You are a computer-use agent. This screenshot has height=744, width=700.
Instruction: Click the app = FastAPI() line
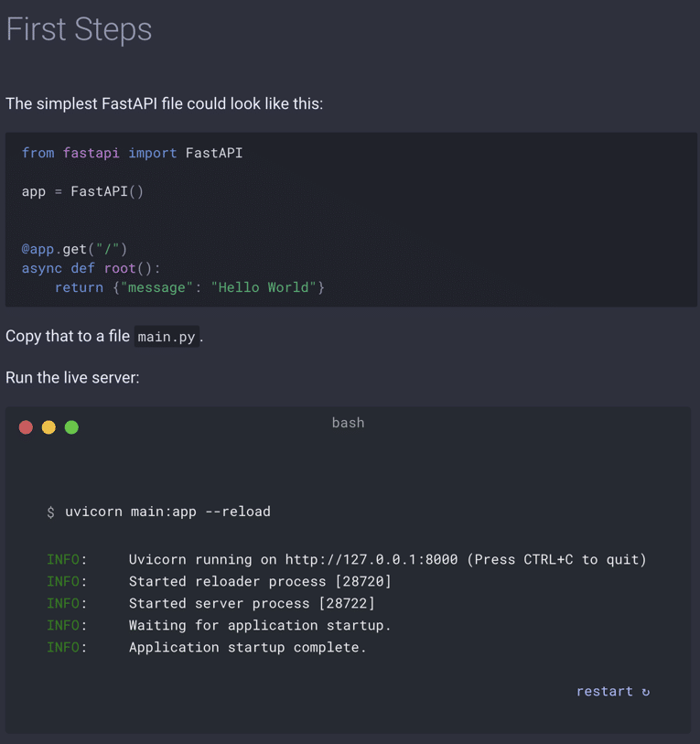point(82,191)
